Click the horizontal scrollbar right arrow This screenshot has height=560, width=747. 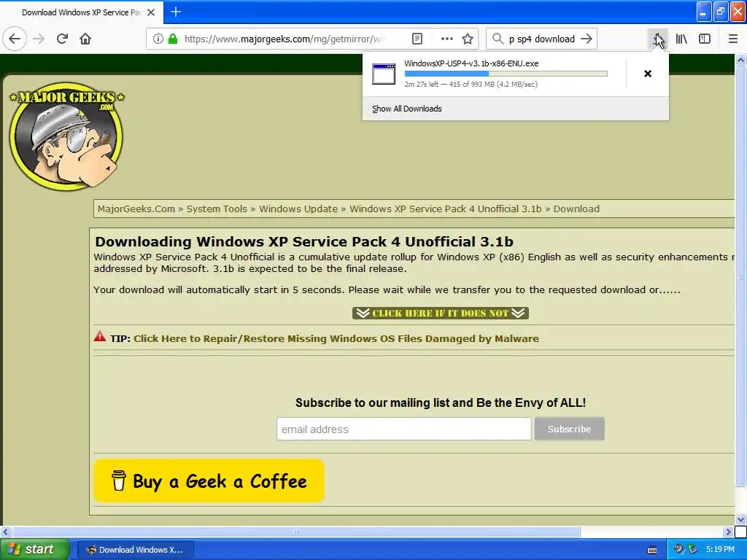point(728,532)
